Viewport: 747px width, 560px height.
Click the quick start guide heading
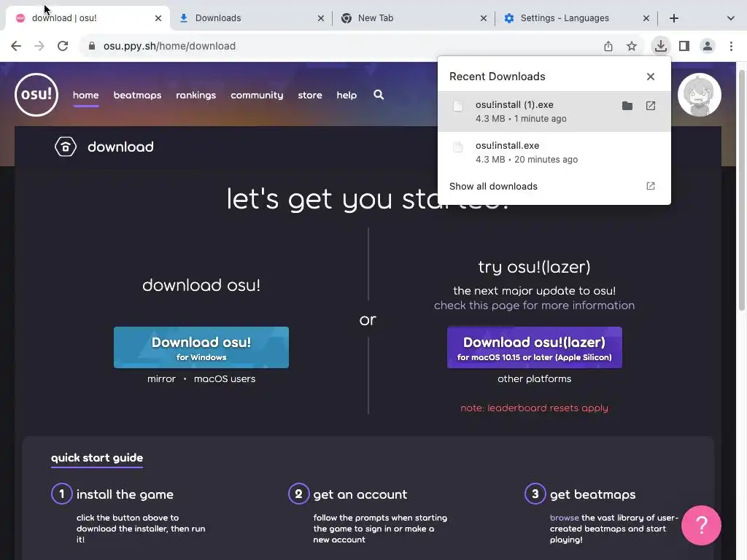click(97, 458)
